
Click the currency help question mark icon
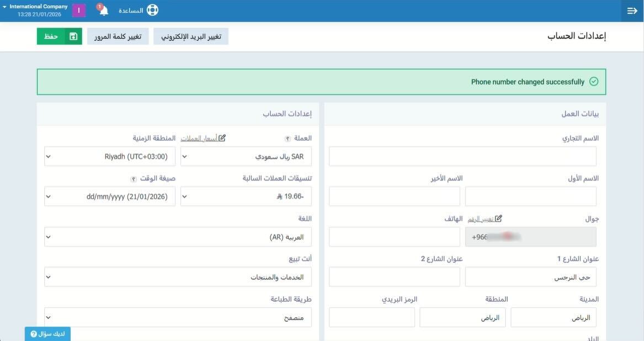pos(288,138)
